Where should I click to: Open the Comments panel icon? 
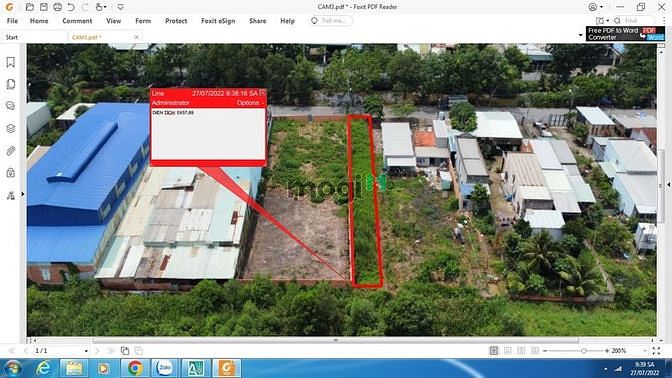pyautogui.click(x=11, y=106)
